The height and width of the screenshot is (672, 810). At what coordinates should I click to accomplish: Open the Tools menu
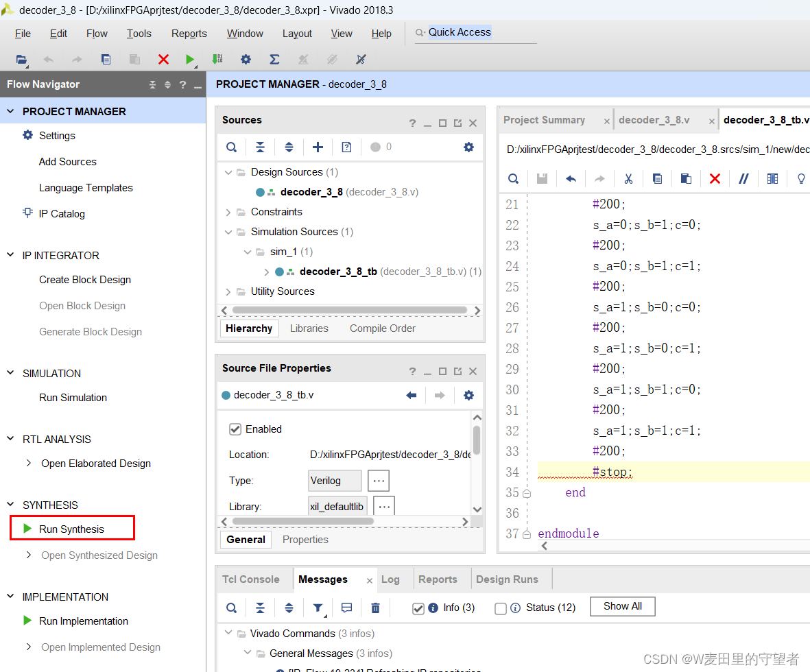click(139, 34)
